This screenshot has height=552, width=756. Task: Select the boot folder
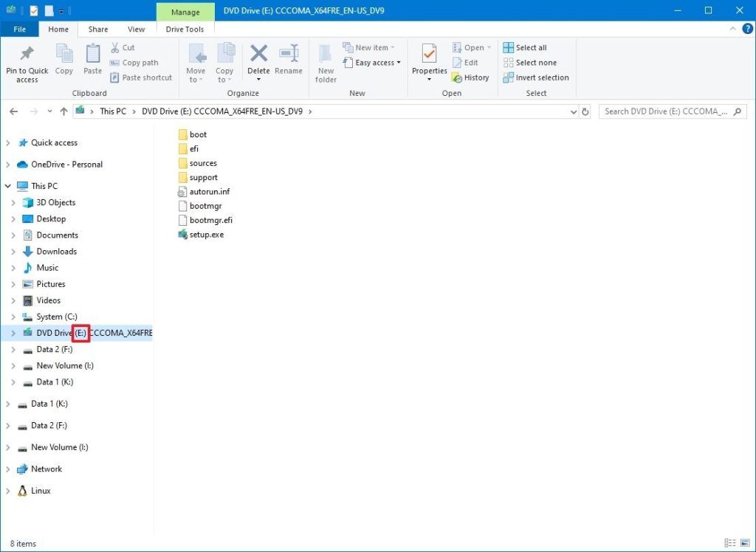tap(193, 134)
